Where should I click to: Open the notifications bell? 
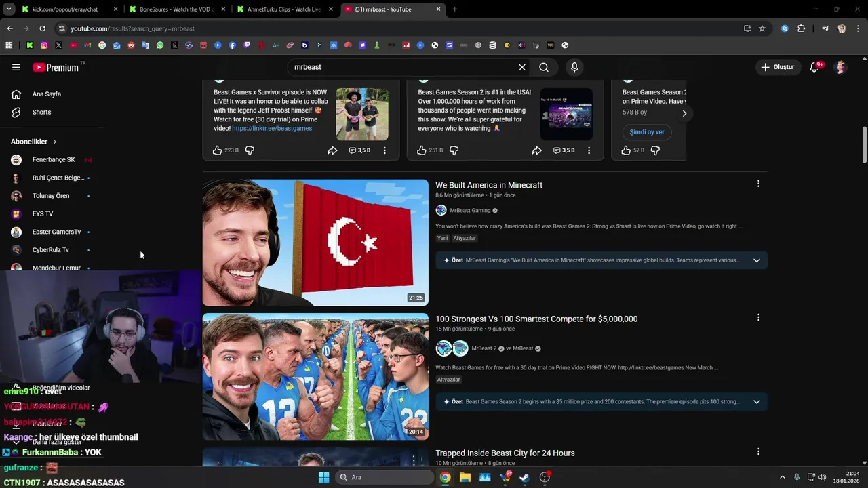coord(815,67)
